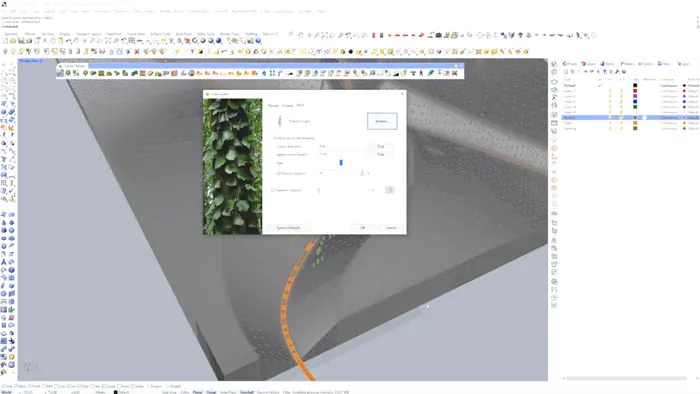Click the icon button beside Random rotation dropdown

click(390, 190)
